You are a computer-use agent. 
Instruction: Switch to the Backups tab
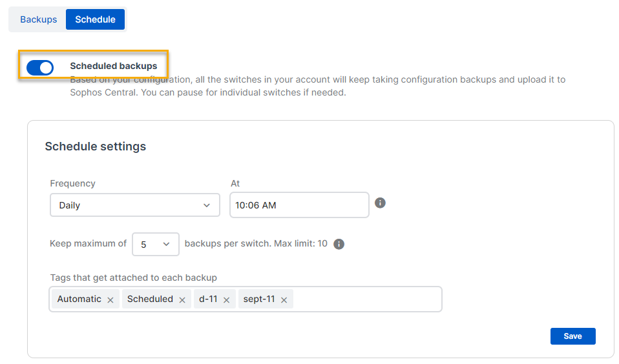[39, 19]
